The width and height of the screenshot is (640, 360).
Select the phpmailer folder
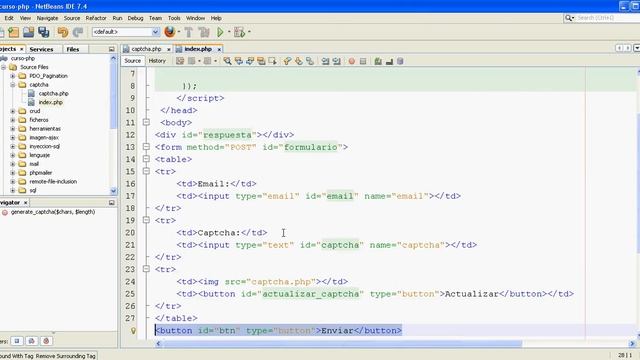pyautogui.click(x=40, y=173)
